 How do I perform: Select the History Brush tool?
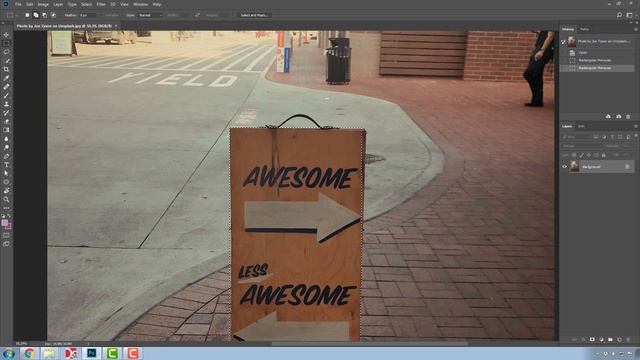[x=6, y=113]
